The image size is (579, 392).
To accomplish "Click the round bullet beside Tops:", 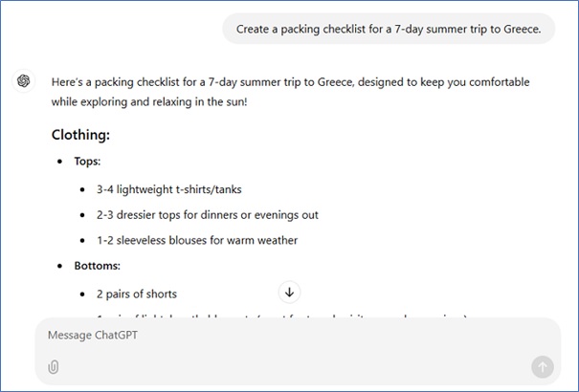I will pyautogui.click(x=59, y=162).
